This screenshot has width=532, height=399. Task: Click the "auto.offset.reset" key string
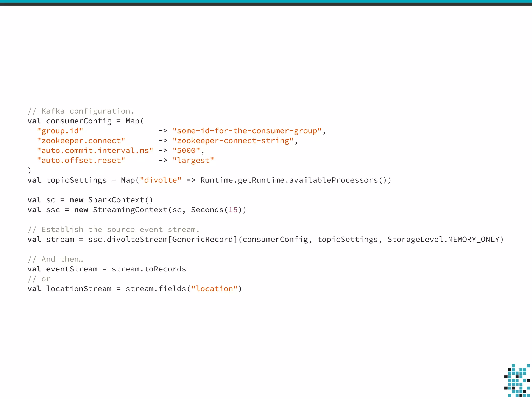tap(81, 161)
